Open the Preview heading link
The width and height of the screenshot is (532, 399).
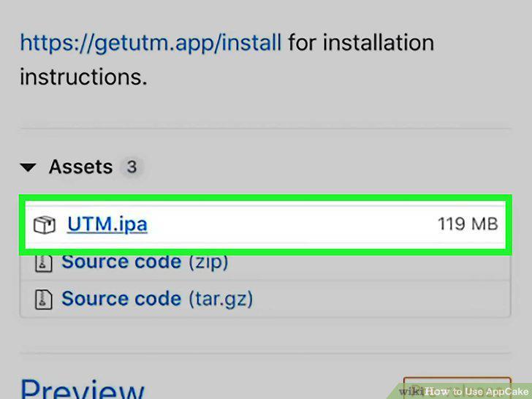click(x=83, y=389)
